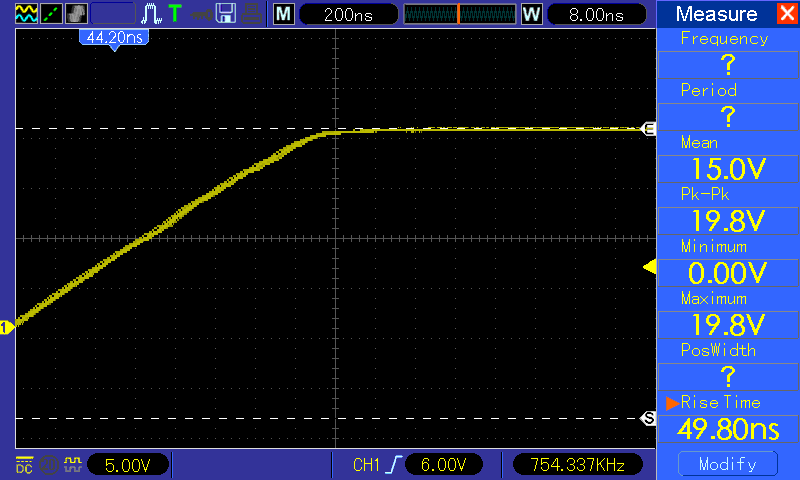This screenshot has width=800, height=480.
Task: Select the M main timebase 200ns box
Action: coord(348,14)
